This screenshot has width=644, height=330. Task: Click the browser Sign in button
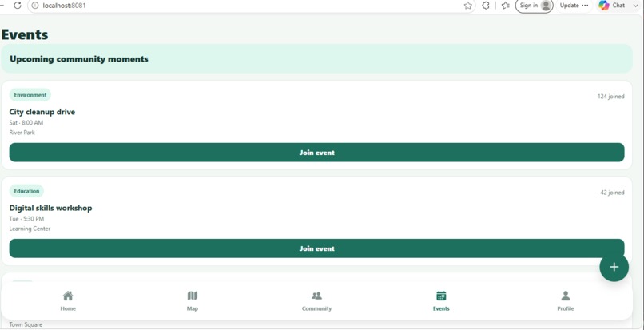[535, 6]
